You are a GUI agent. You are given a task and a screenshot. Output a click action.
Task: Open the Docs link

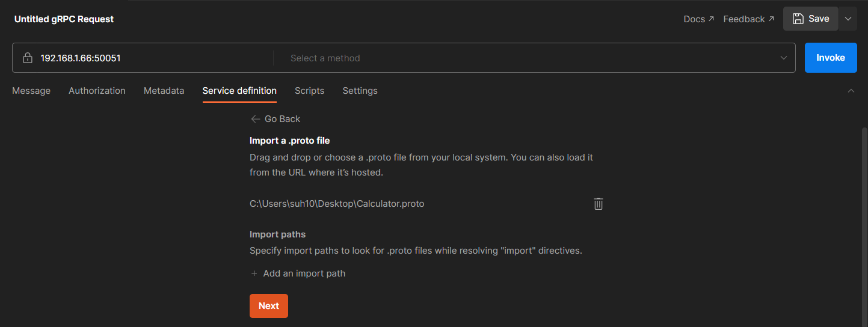[698, 19]
